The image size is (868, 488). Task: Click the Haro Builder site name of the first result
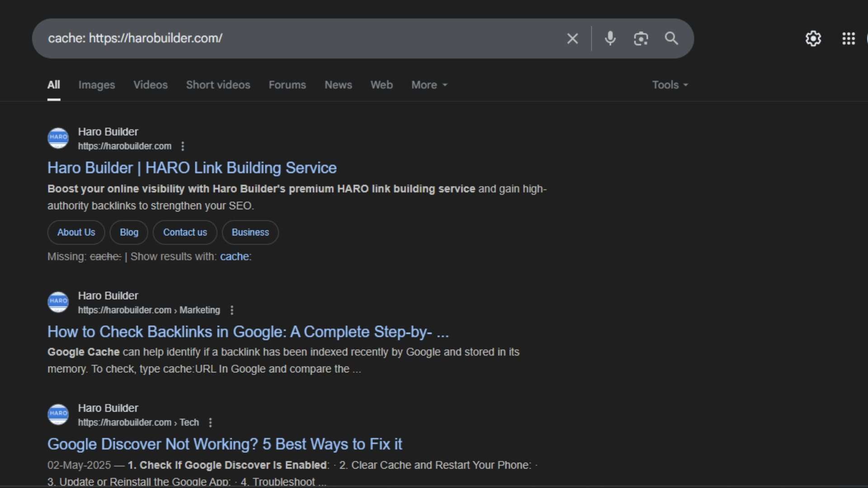(108, 132)
